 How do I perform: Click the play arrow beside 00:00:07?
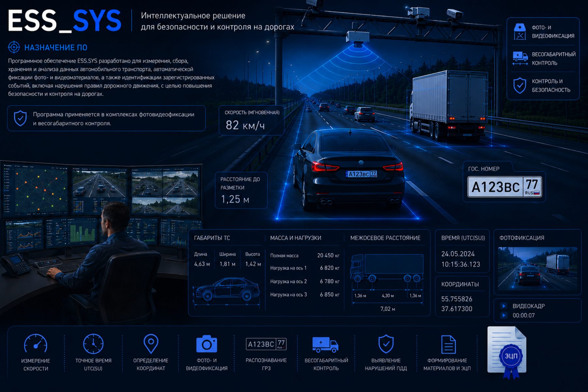pyautogui.click(x=504, y=315)
